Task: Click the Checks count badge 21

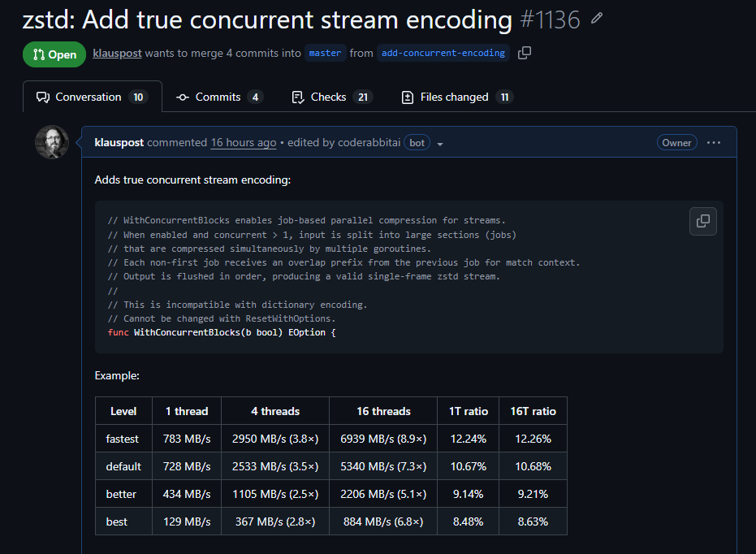Action: coord(363,97)
